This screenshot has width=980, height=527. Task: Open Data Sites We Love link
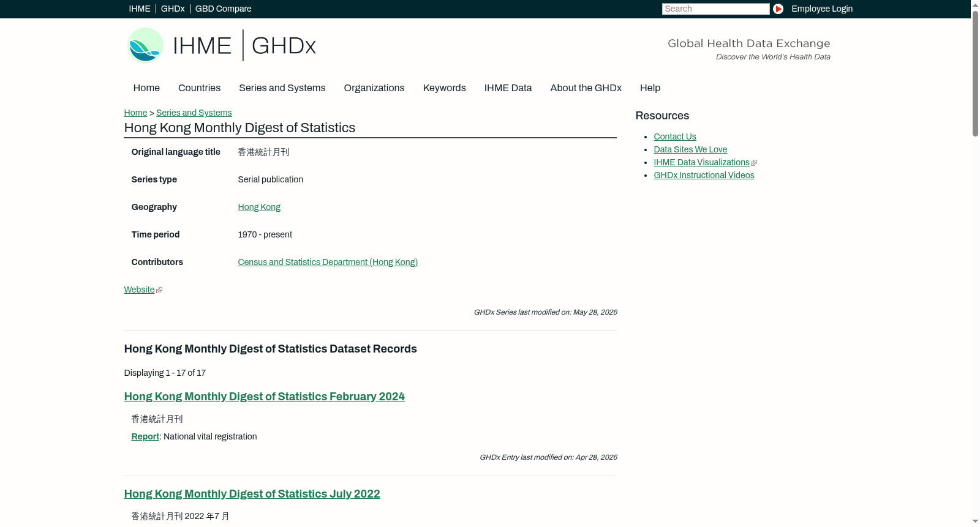point(690,149)
